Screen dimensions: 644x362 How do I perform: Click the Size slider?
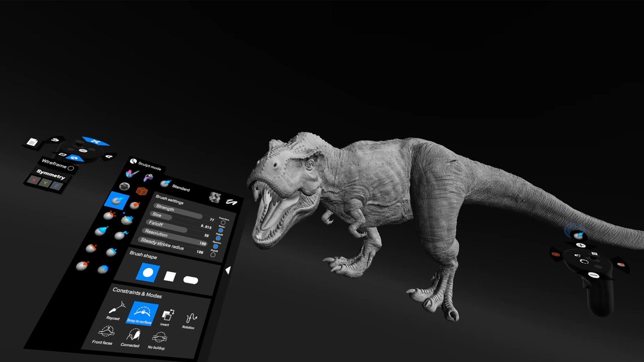(178, 218)
